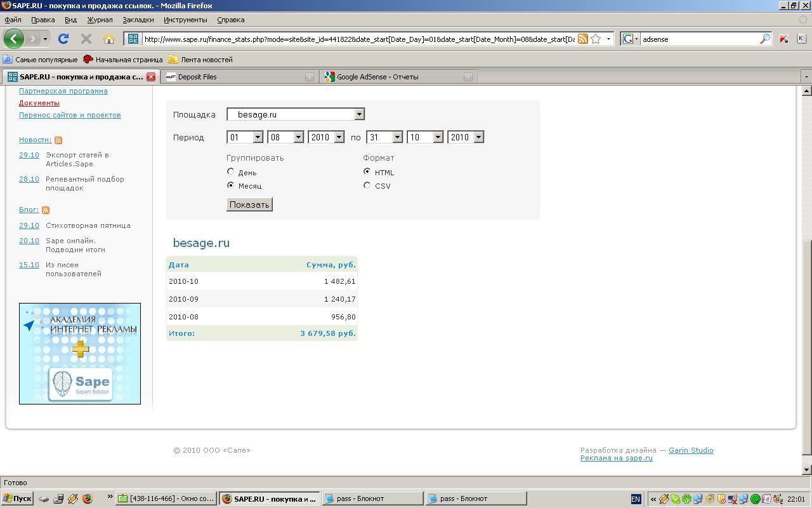Viewport: 812px width, 508px height.
Task: Open the Закладки menu
Action: coord(138,20)
